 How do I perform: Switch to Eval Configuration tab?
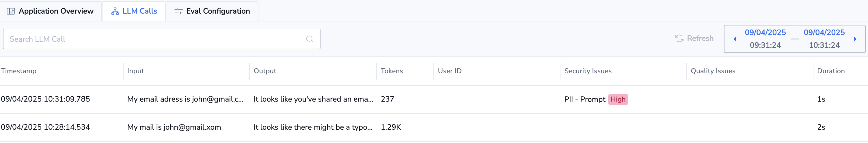(x=212, y=11)
